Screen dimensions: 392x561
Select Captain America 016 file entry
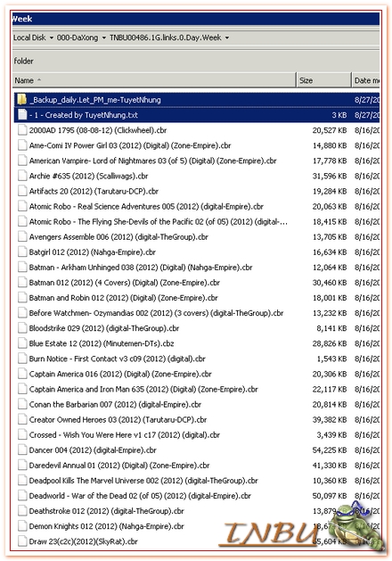point(120,374)
